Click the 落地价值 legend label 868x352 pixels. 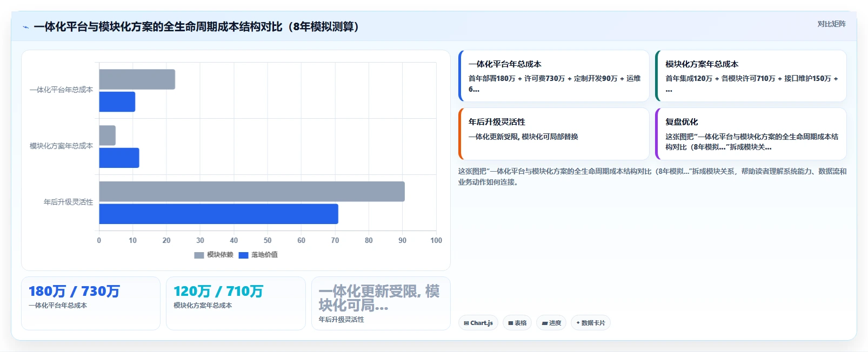(264, 255)
